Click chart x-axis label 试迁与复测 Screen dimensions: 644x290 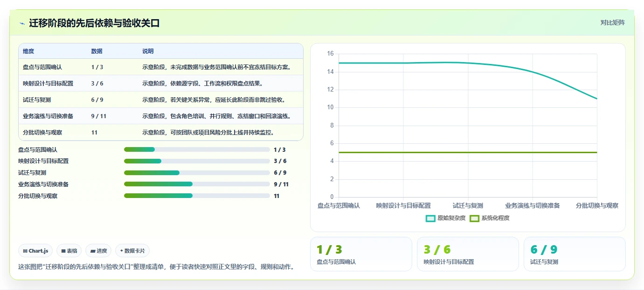(x=468, y=205)
